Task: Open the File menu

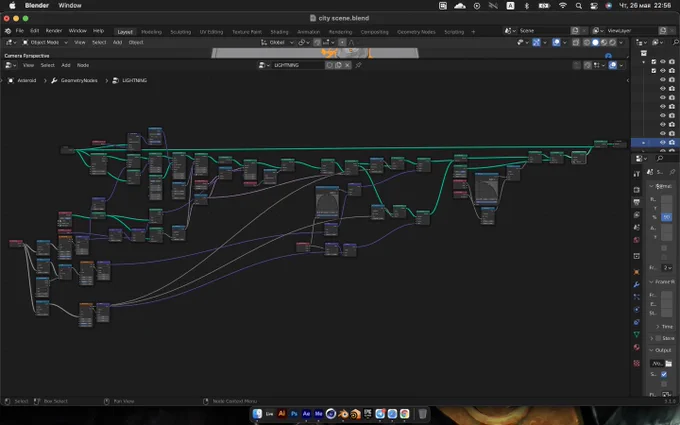Action: click(x=20, y=31)
